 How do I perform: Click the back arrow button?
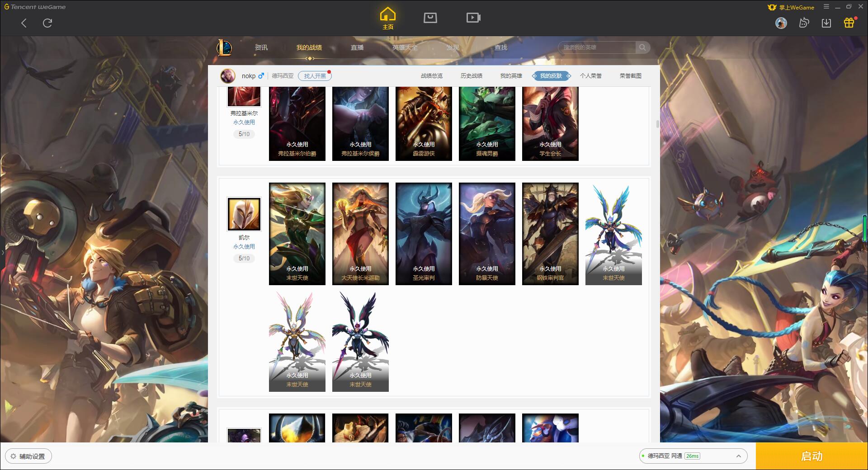pos(24,23)
